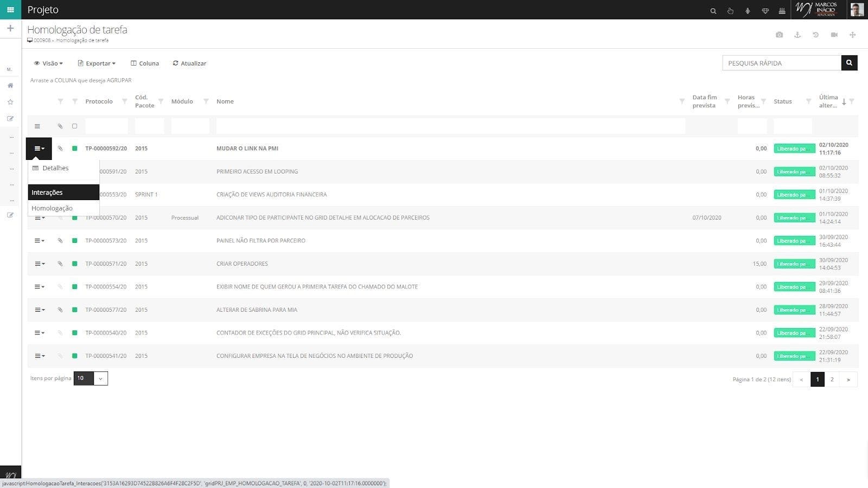Image resolution: width=868 pixels, height=488 pixels.
Task: Click the Nome filter input box
Action: (451, 126)
